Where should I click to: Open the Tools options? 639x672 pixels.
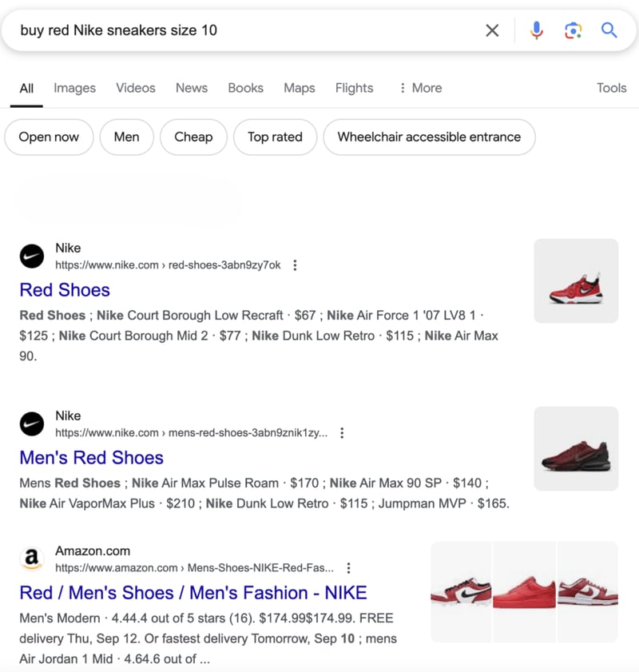[611, 88]
